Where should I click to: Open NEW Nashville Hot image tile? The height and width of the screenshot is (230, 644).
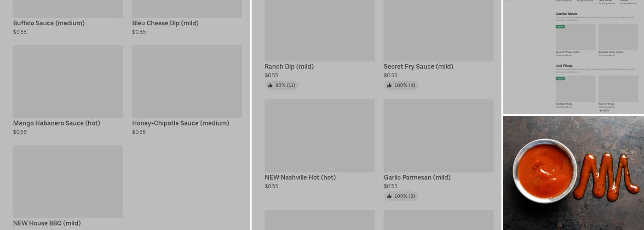tap(319, 136)
